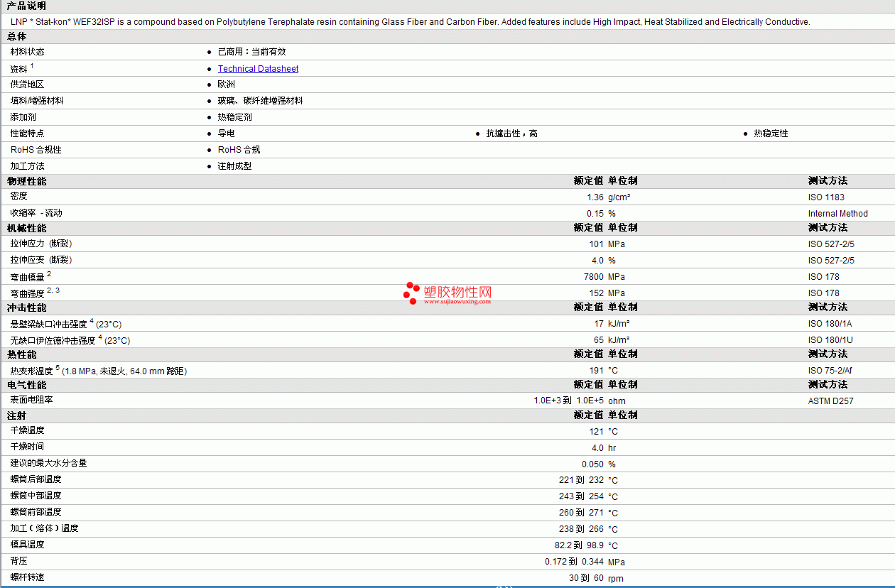Click the 注射 section header
This screenshot has height=588, width=895.
[x=17, y=415]
